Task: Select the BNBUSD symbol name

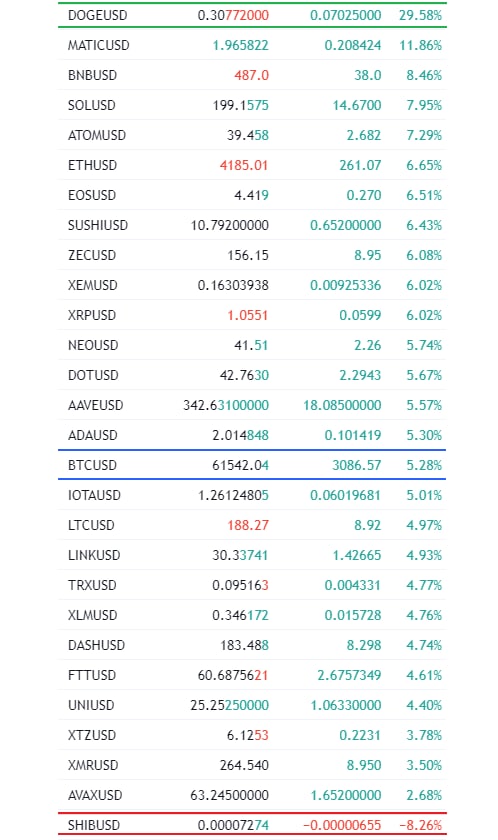Action: click(x=92, y=75)
